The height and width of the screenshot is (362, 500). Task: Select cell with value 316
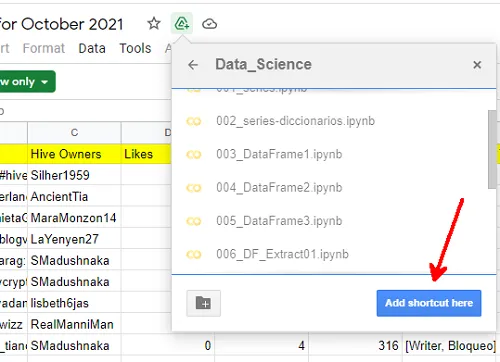[x=355, y=346]
